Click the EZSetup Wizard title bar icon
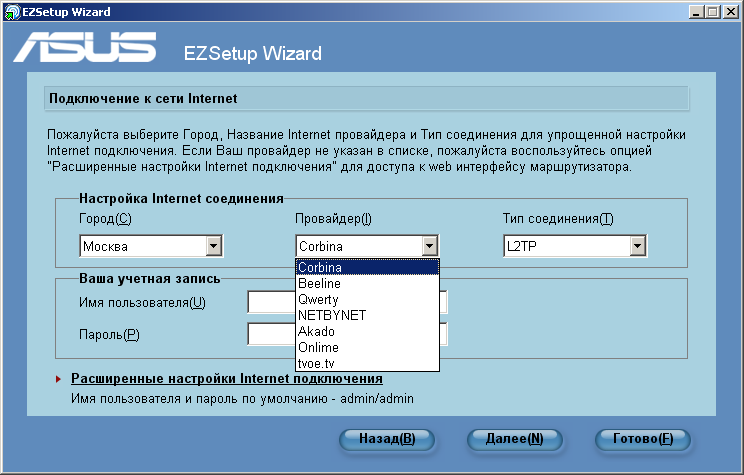 point(12,11)
